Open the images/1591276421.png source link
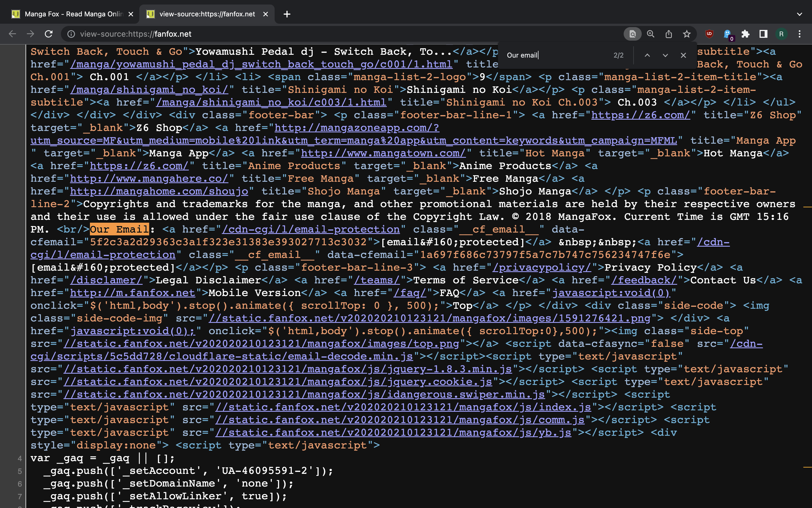812x508 pixels. pos(429,319)
